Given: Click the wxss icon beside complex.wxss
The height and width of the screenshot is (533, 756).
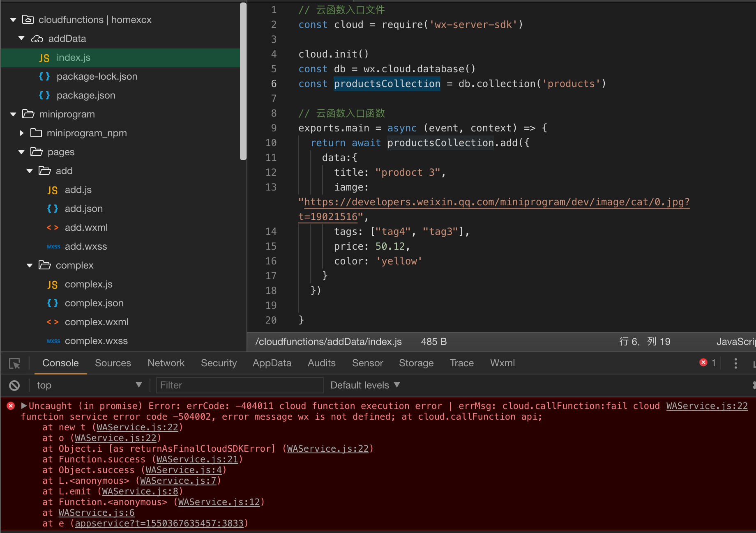Looking at the screenshot, I should 53,341.
